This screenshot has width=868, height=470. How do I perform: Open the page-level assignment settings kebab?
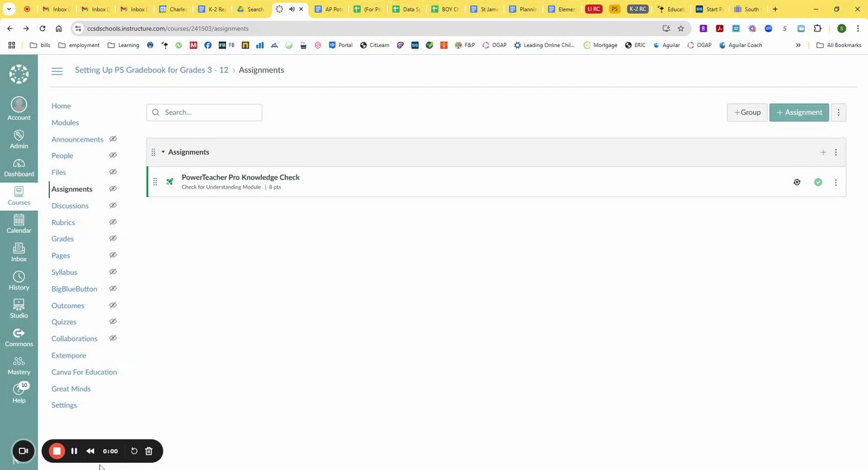pyautogui.click(x=839, y=112)
